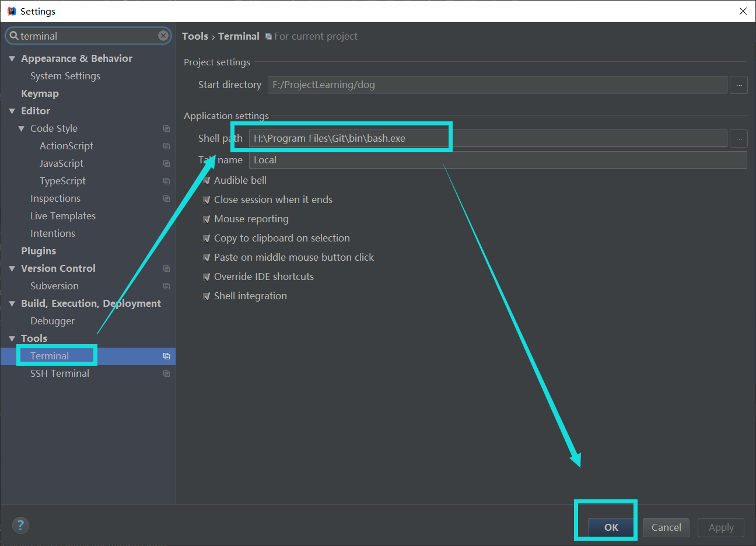Image resolution: width=756 pixels, height=546 pixels.
Task: Collapse the Version Control node
Action: pyautogui.click(x=12, y=268)
